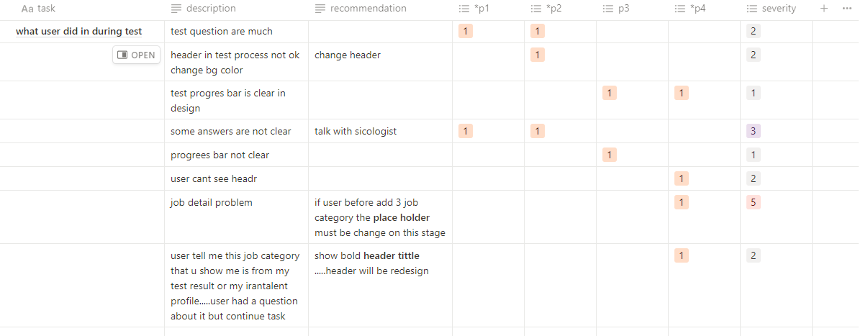Click the "job detail problem" description cell

tap(212, 202)
